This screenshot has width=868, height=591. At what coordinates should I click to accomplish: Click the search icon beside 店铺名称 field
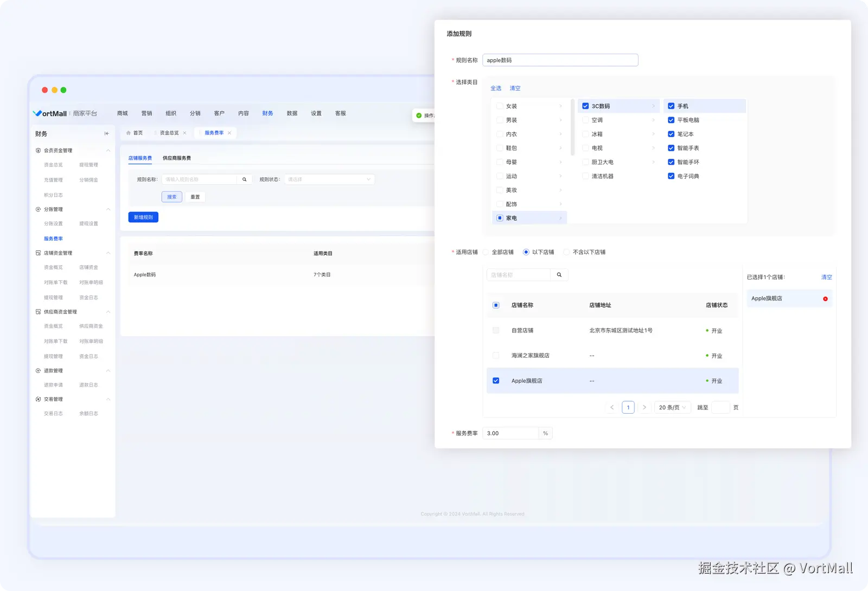[x=559, y=275]
